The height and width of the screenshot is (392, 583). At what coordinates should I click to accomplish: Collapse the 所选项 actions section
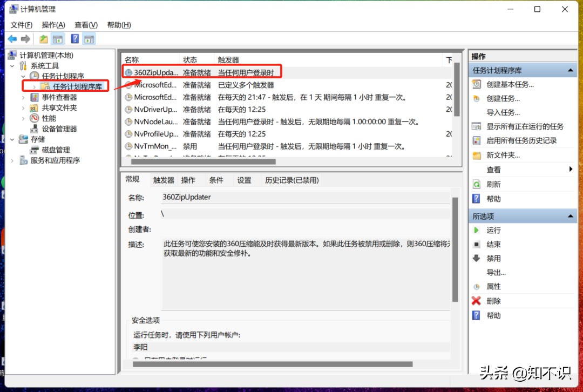tap(571, 216)
